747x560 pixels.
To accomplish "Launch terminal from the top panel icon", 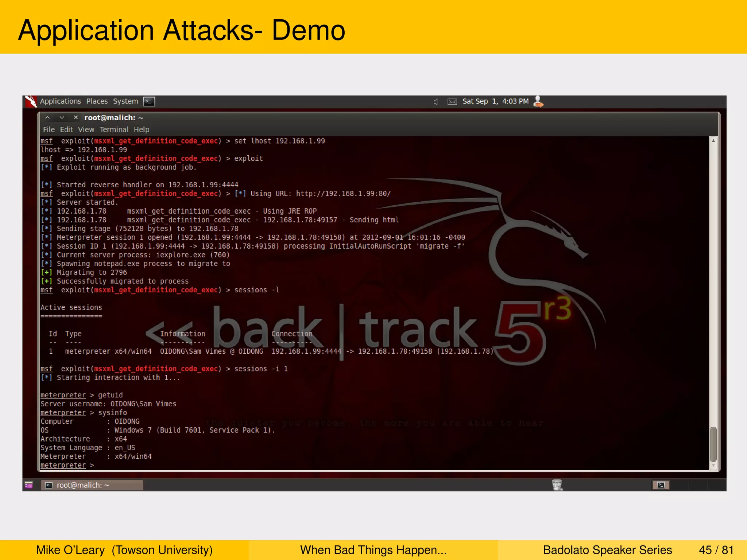I will coord(149,101).
